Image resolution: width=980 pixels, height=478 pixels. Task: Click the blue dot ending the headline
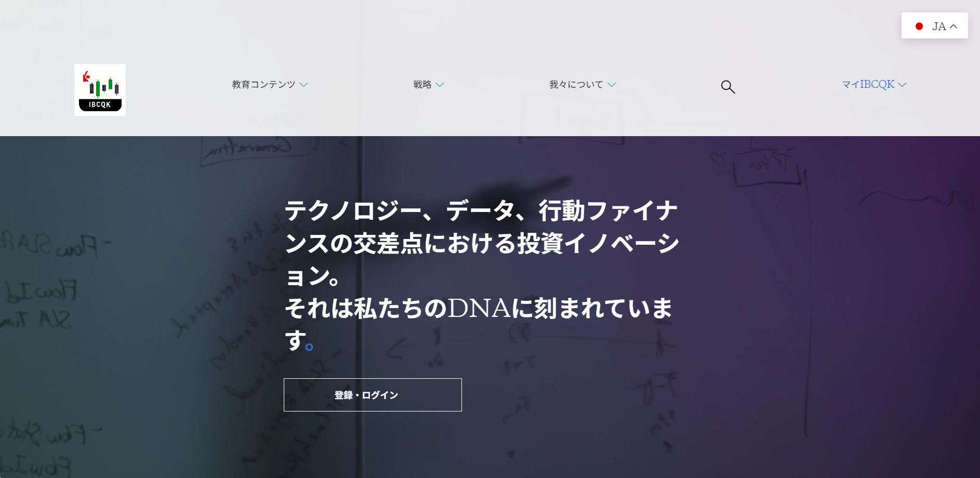(x=309, y=347)
